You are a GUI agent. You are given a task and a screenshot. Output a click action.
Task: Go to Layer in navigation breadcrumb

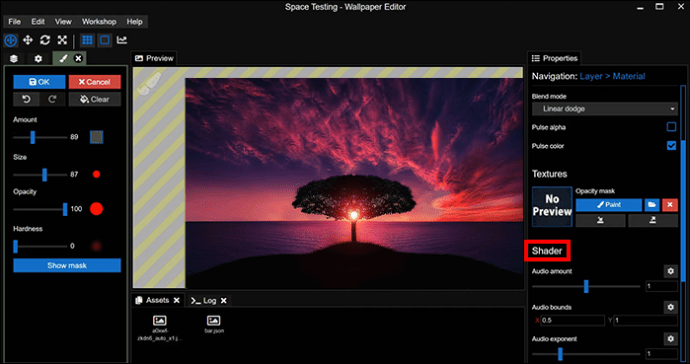point(591,76)
